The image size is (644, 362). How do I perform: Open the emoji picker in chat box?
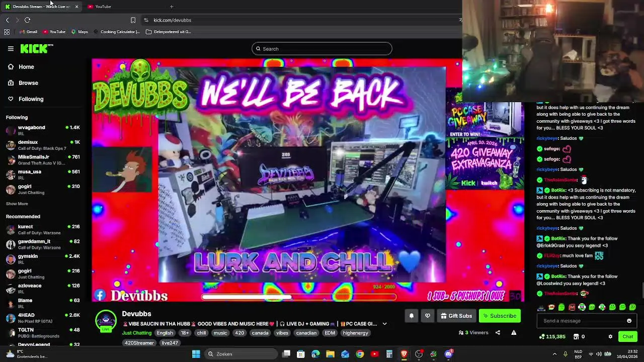tap(629, 321)
